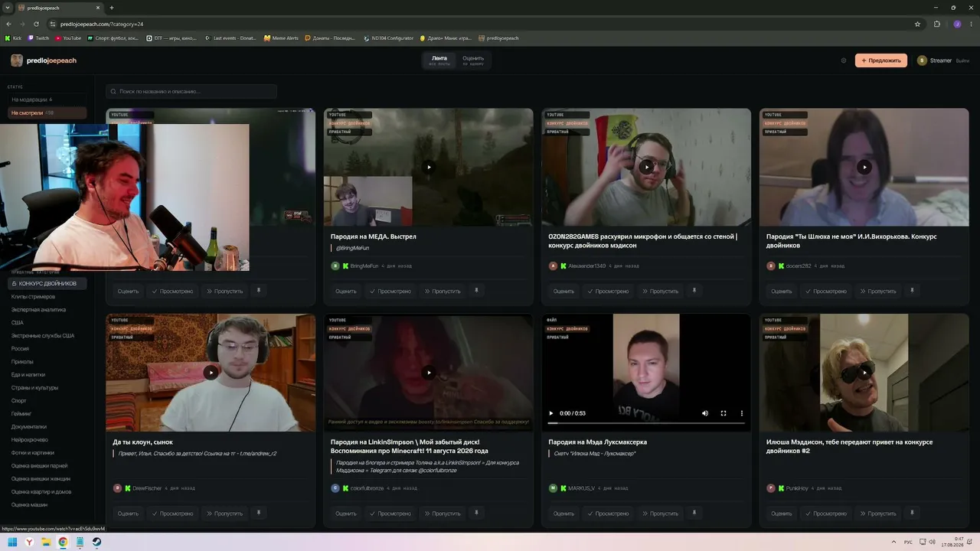Open the theme settings icon near Предложить
Viewport: 980px width, 551px height.
844,60
